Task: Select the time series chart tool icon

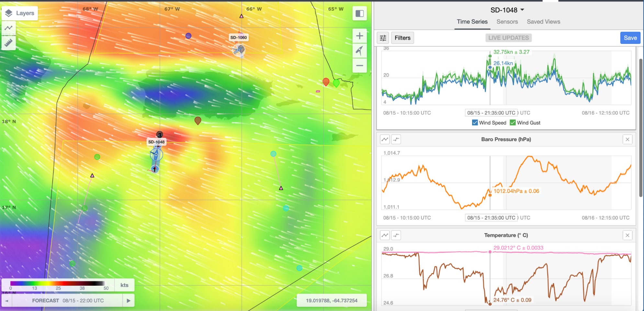Action: pyautogui.click(x=9, y=28)
